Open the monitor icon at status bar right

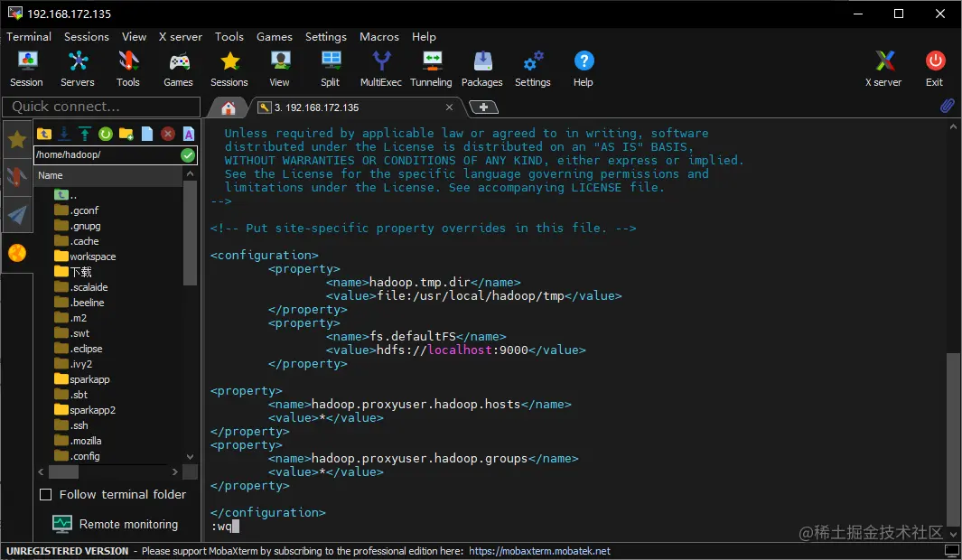(x=951, y=551)
